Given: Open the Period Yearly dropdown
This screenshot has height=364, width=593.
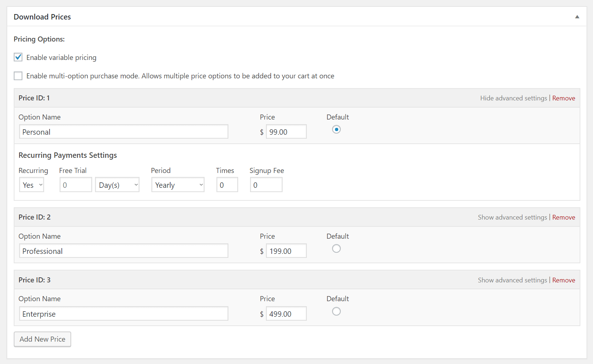Looking at the screenshot, I should pos(178,185).
